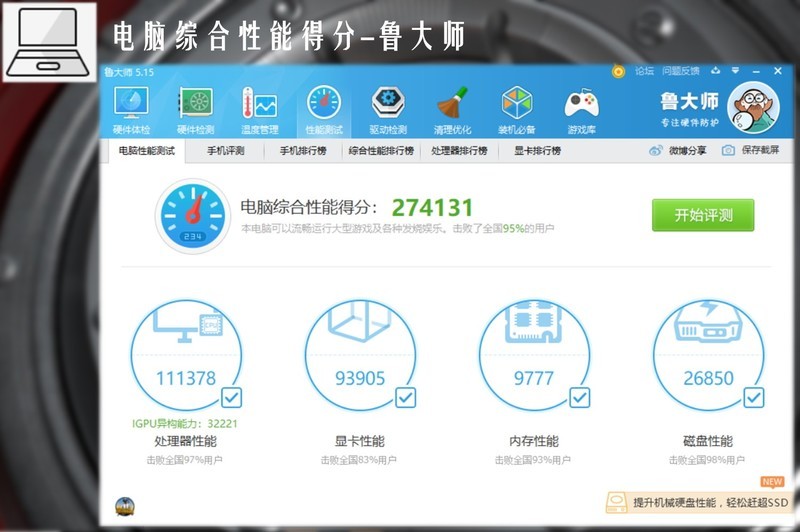This screenshot has width=800, height=532.
Task: Click the 击败全国98%用户 text
Action: [x=707, y=460]
